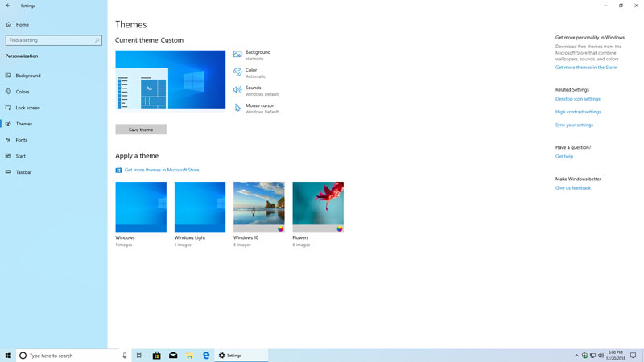Open Microsoft Edge from the taskbar
This screenshot has height=362, width=644.
[x=206, y=355]
